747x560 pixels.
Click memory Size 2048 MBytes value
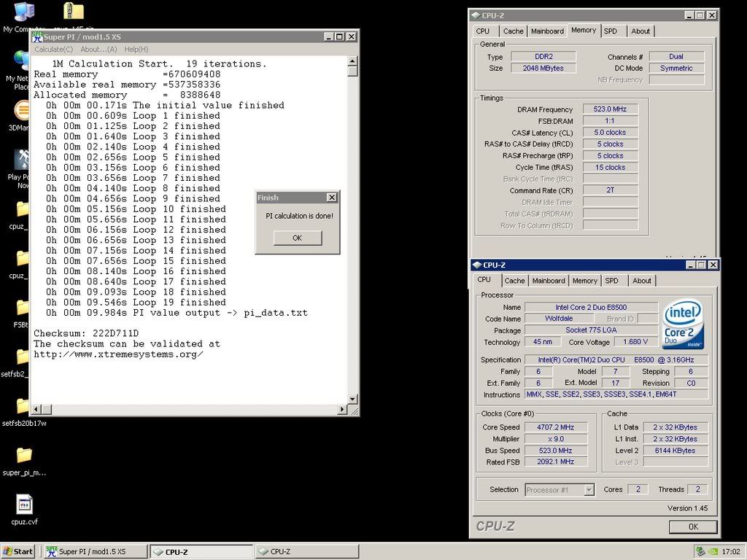click(543, 68)
